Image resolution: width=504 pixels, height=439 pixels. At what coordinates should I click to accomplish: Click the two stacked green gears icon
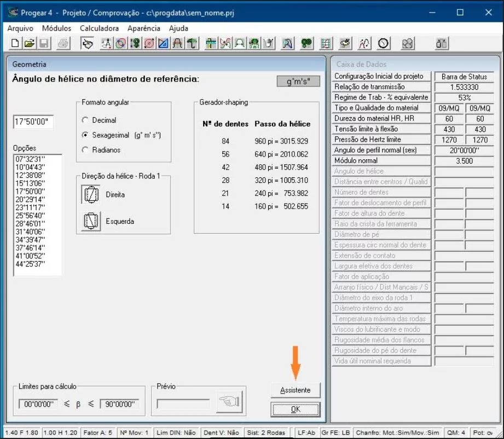(x=135, y=43)
